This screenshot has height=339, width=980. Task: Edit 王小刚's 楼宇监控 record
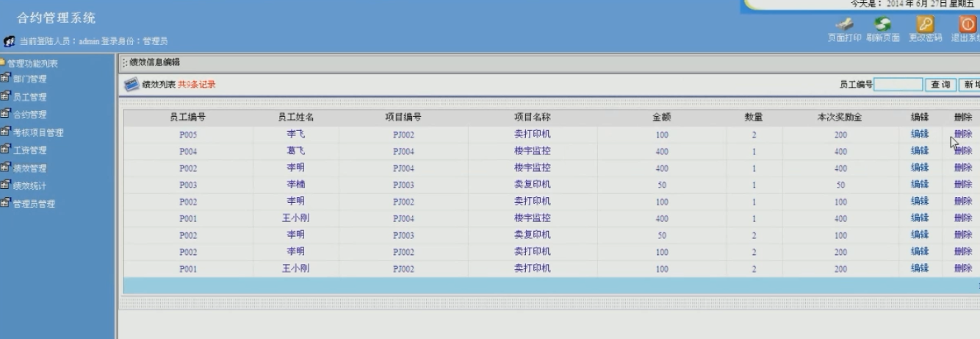pos(920,218)
